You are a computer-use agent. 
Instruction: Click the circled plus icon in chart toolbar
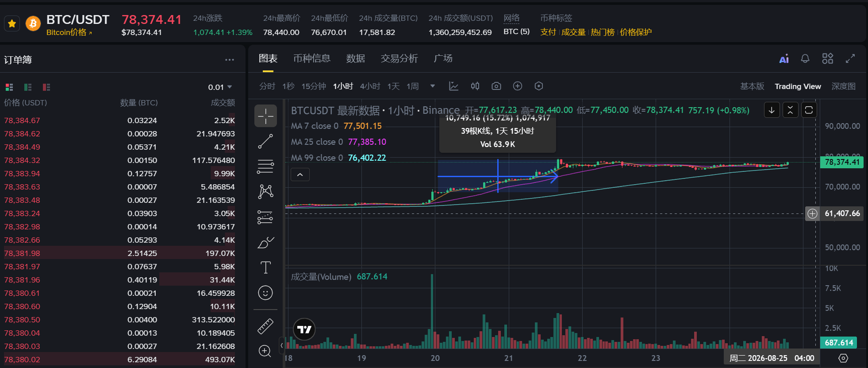point(518,86)
